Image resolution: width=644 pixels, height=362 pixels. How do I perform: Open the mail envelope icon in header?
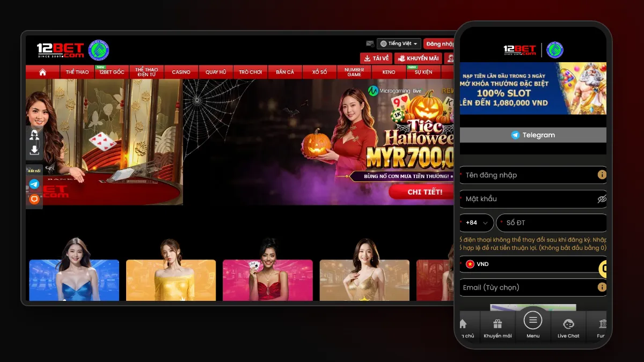(x=370, y=44)
